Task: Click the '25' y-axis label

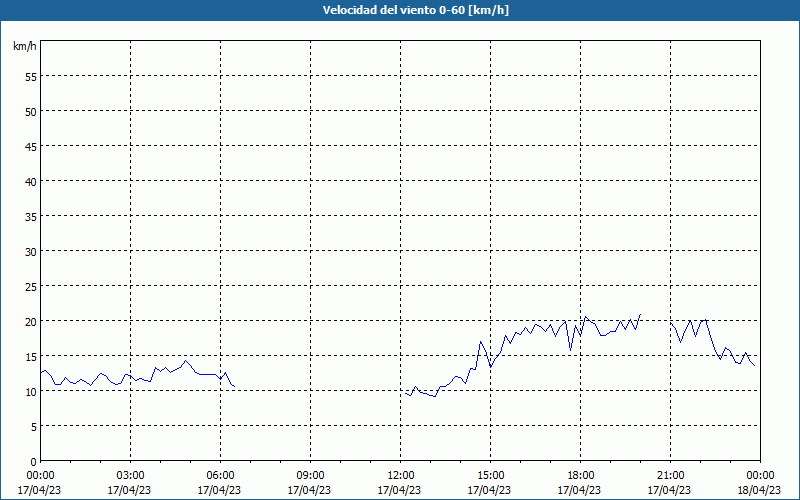Action: coord(31,287)
